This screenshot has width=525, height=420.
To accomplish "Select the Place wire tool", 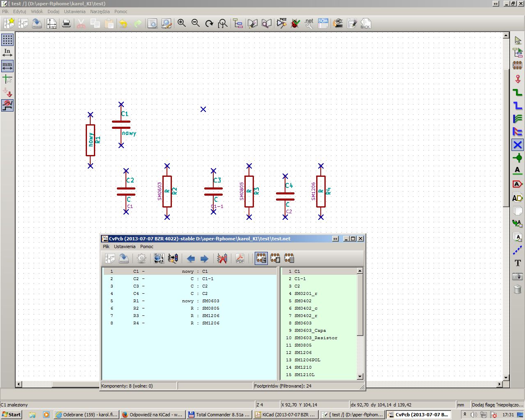I will [518, 92].
